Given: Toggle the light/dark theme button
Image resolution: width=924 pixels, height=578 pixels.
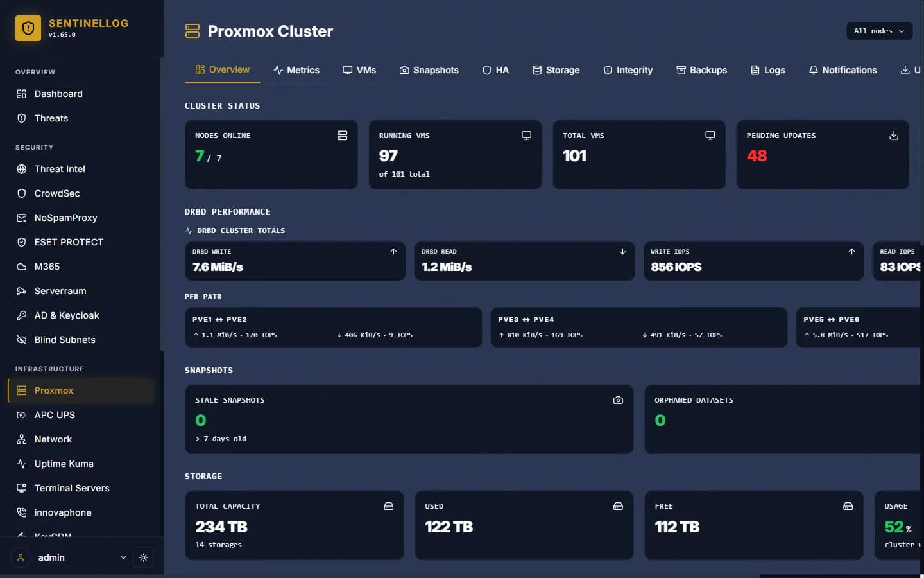Looking at the screenshot, I should (x=143, y=557).
